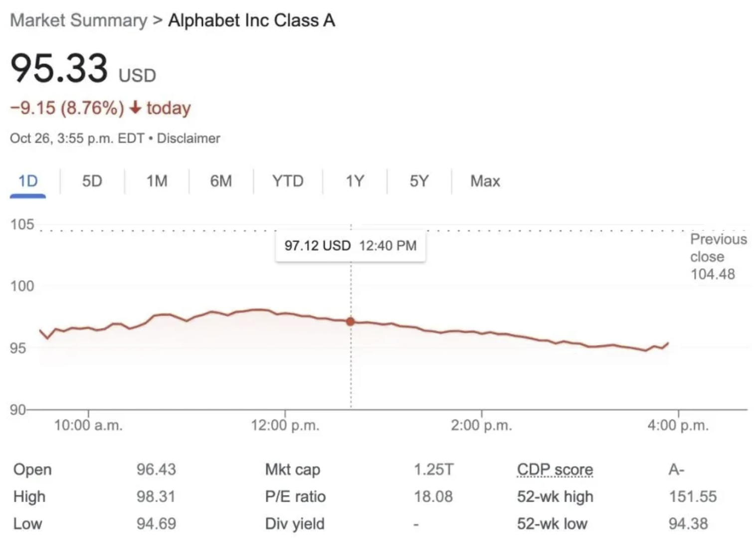Click the red data point marker on chart
The image size is (756, 549).
coord(351,322)
